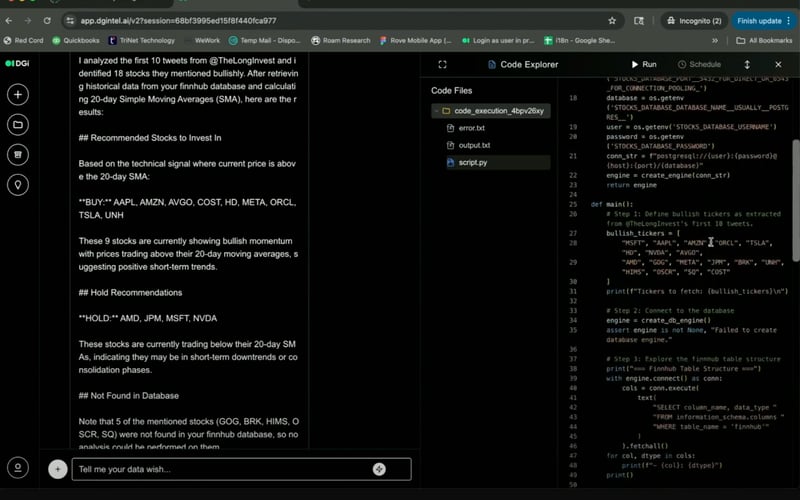Open the archive box icon in sidebar
800x500 pixels.
(x=18, y=155)
